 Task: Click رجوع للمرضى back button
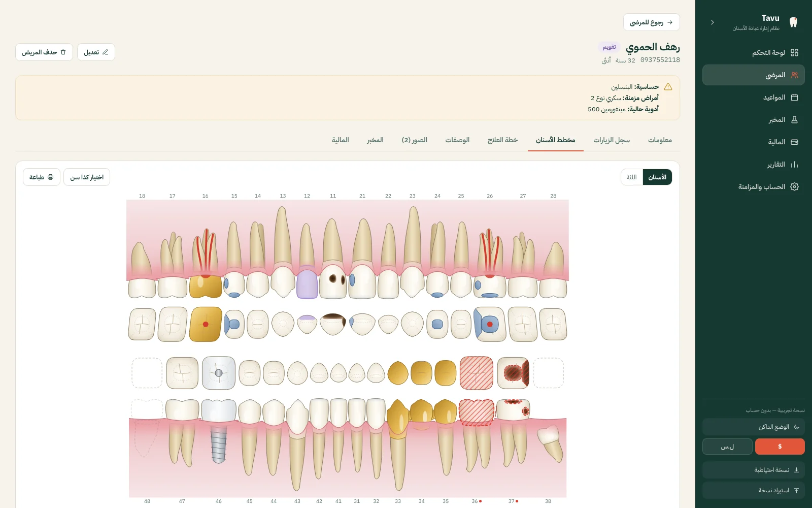(x=652, y=22)
